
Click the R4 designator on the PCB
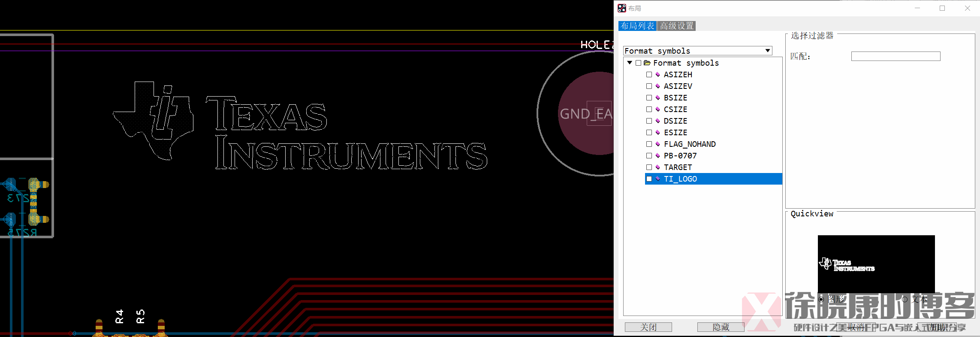tap(119, 316)
